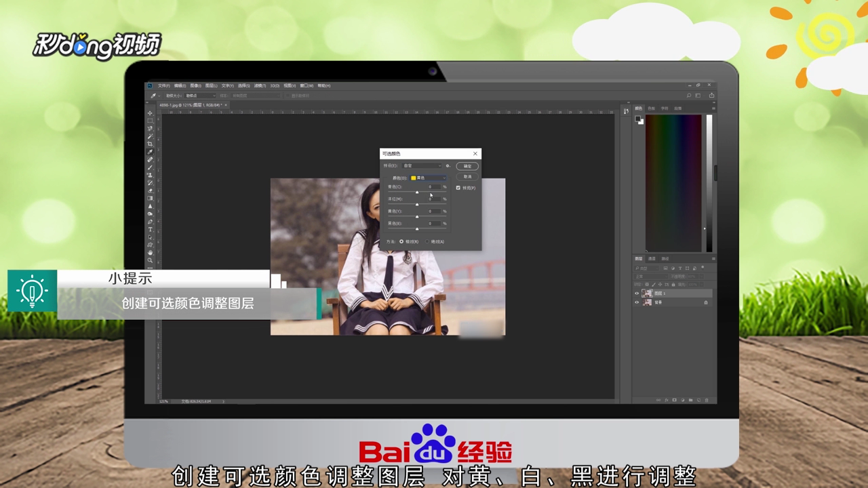Image resolution: width=868 pixels, height=488 pixels.
Task: Select the 图层 1 layer thumbnail
Action: click(x=647, y=293)
